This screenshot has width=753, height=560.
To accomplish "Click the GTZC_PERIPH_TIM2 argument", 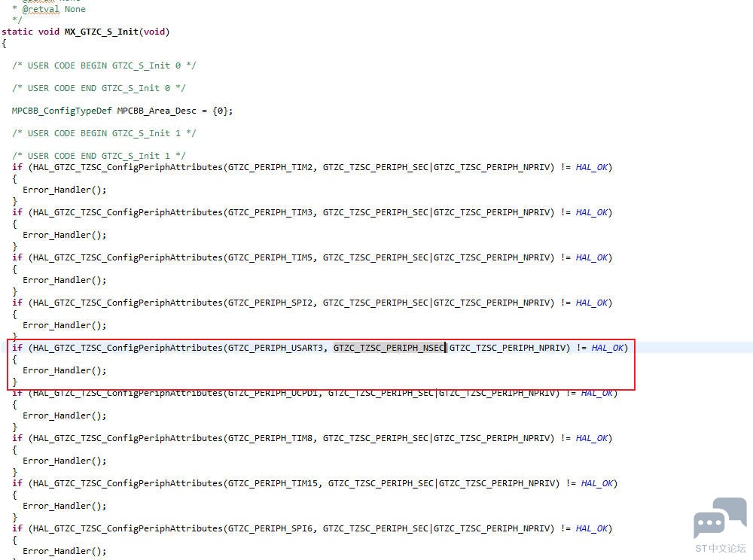I will click(x=270, y=167).
